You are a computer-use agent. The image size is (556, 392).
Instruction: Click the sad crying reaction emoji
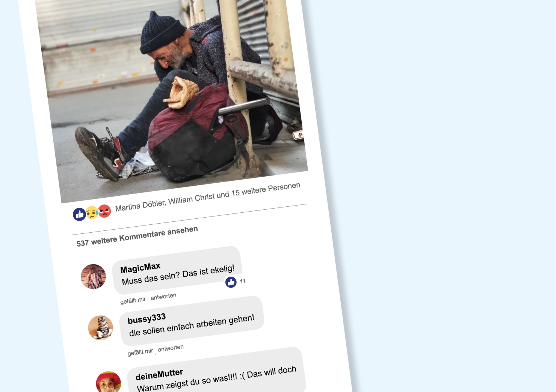(92, 212)
